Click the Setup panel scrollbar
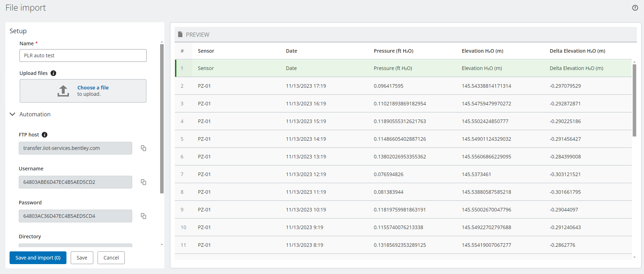This screenshot has width=644, height=274. (162, 118)
